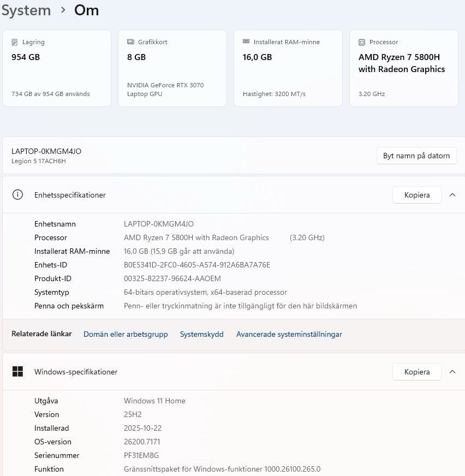Copy the device specifications
The height and width of the screenshot is (476, 465).
point(417,195)
